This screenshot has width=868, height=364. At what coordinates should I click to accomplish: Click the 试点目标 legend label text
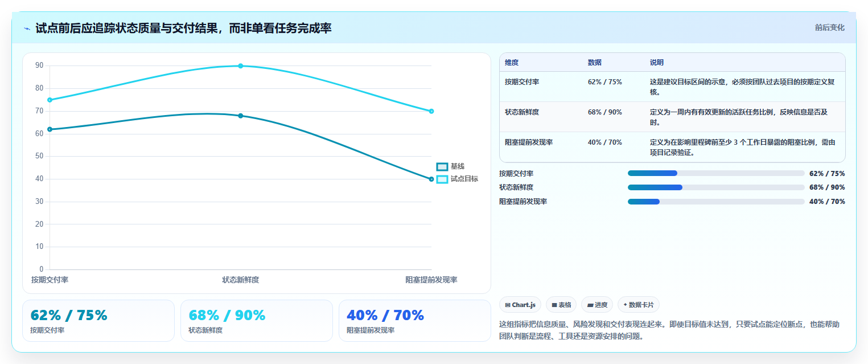pyautogui.click(x=464, y=179)
